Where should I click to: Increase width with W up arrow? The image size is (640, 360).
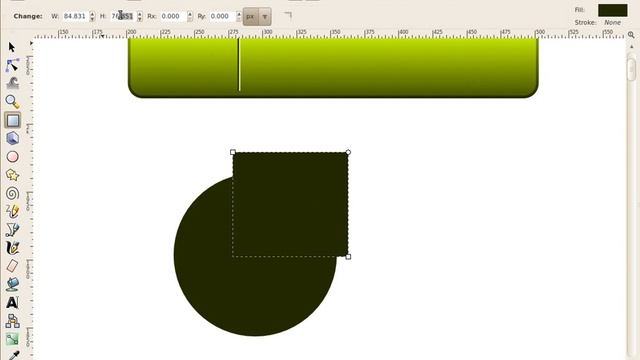point(92,14)
